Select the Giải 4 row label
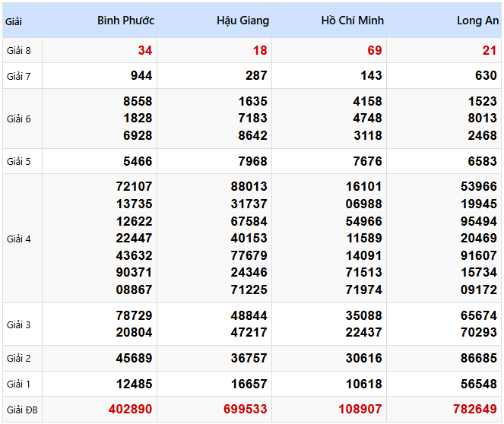 pyautogui.click(x=18, y=239)
